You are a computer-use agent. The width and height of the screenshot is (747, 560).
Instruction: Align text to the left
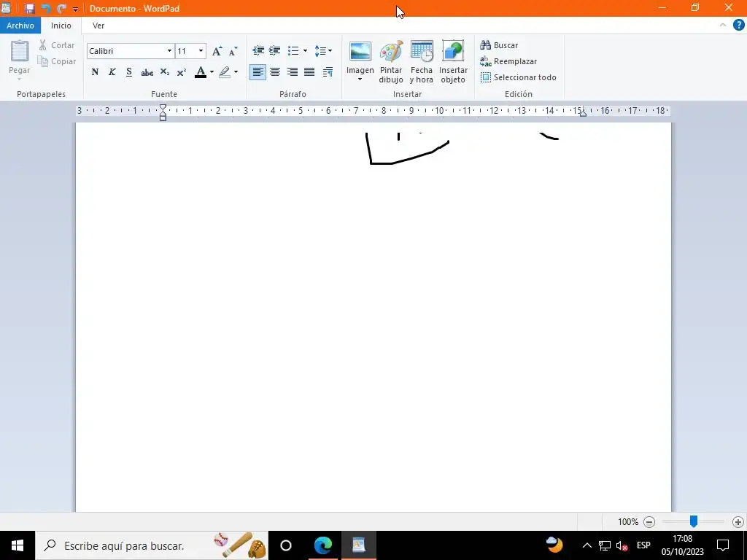coord(258,72)
